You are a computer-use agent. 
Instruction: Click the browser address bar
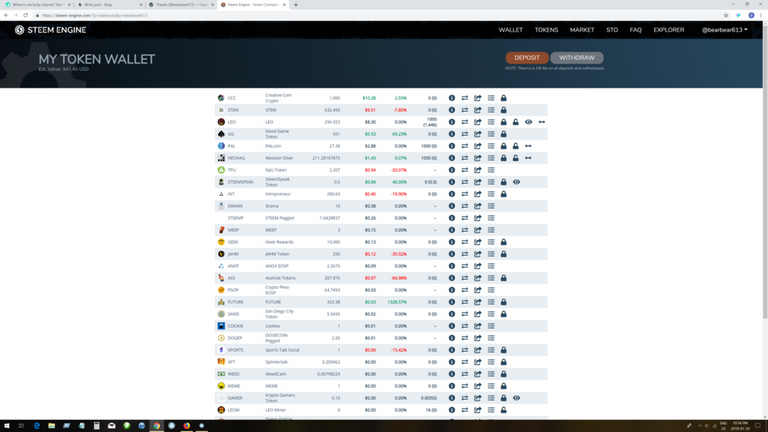point(377,15)
